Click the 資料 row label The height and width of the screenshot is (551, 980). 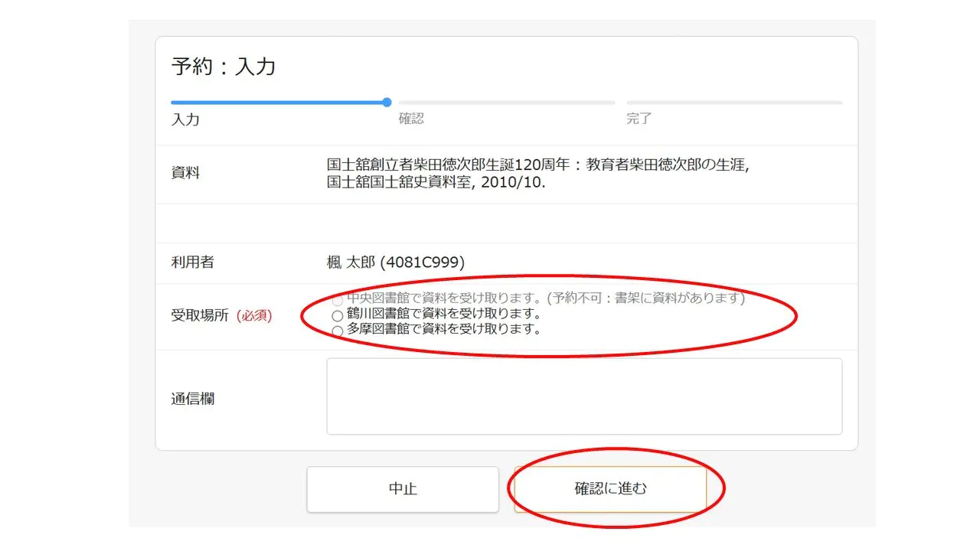(185, 174)
